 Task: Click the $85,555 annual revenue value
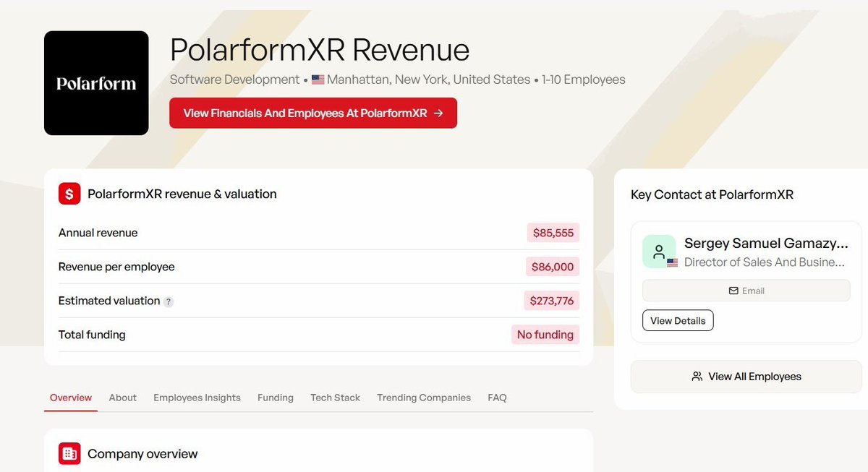(553, 233)
